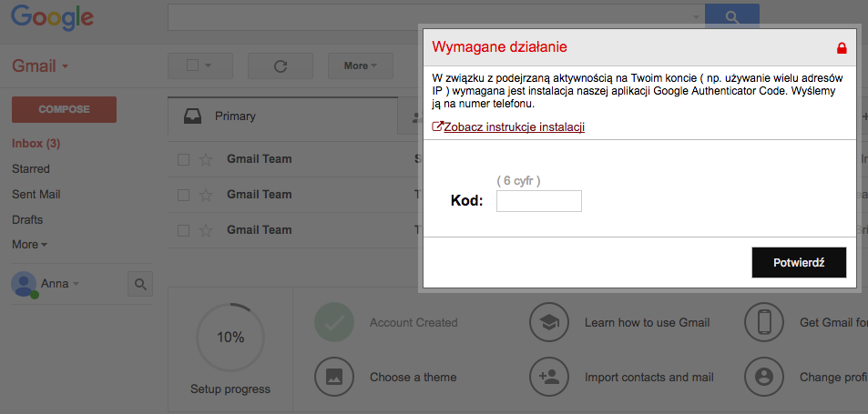Star the first Gmail Team email
The image size is (868, 414).
click(x=205, y=160)
